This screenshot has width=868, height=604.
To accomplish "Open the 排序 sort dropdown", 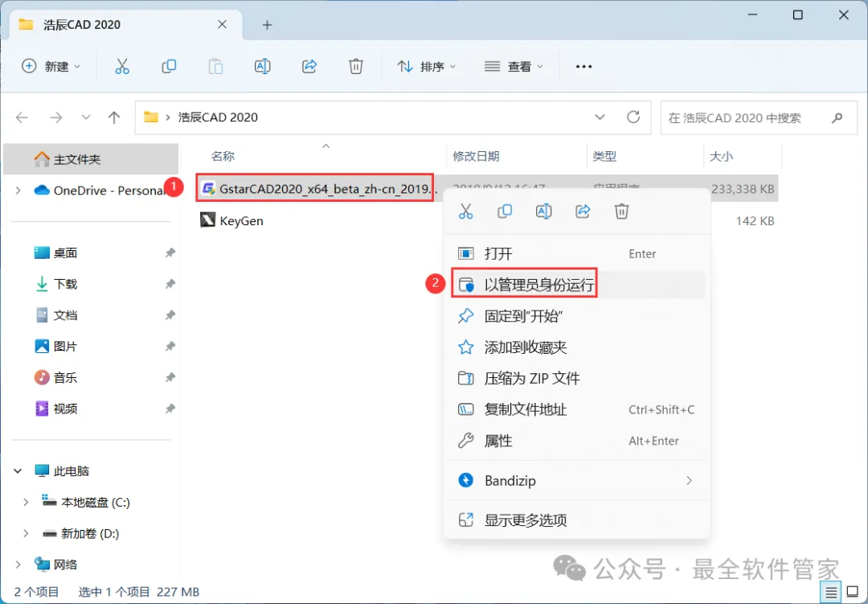I will (x=426, y=67).
